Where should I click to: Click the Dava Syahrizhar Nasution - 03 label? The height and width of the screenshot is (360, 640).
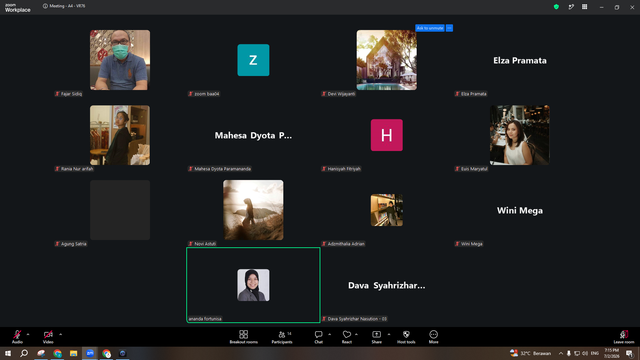(x=357, y=319)
